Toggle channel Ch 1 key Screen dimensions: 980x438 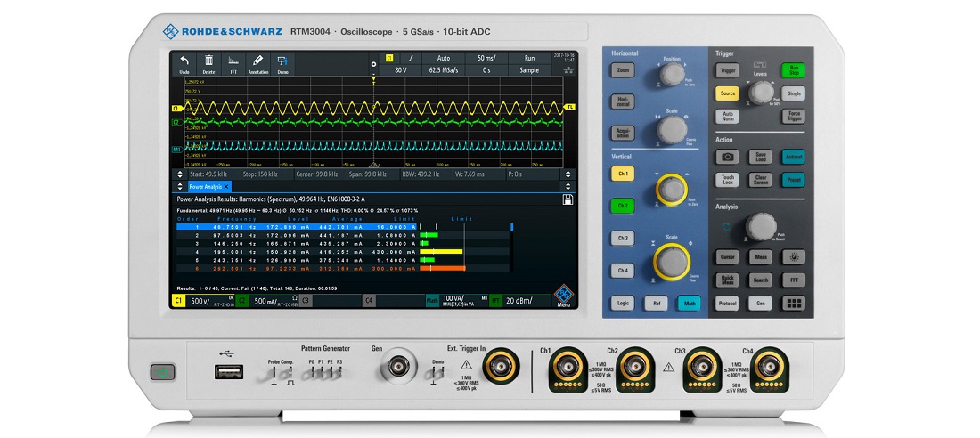click(x=623, y=174)
